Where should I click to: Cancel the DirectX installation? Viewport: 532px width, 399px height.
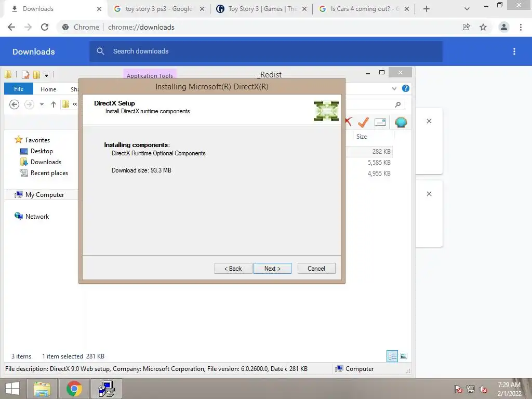point(316,269)
